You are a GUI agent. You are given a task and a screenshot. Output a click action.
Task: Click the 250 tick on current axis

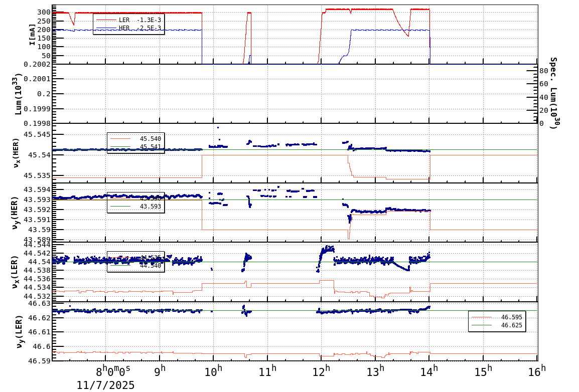pos(44,22)
